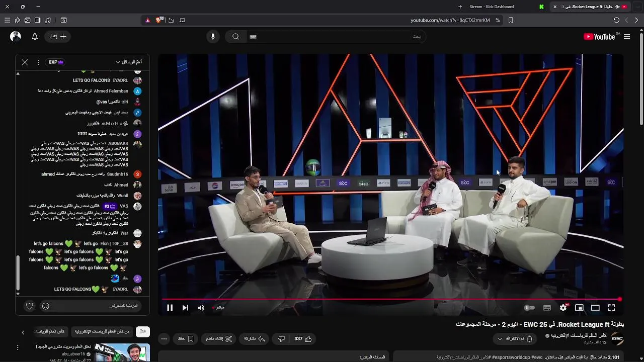Open the abu_abeer16 suggested video thumbnail
The width and height of the screenshot is (644, 362).
pyautogui.click(x=122, y=352)
